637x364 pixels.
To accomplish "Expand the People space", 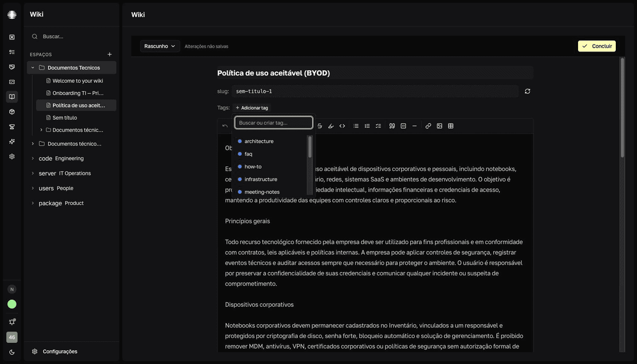I will coord(33,188).
